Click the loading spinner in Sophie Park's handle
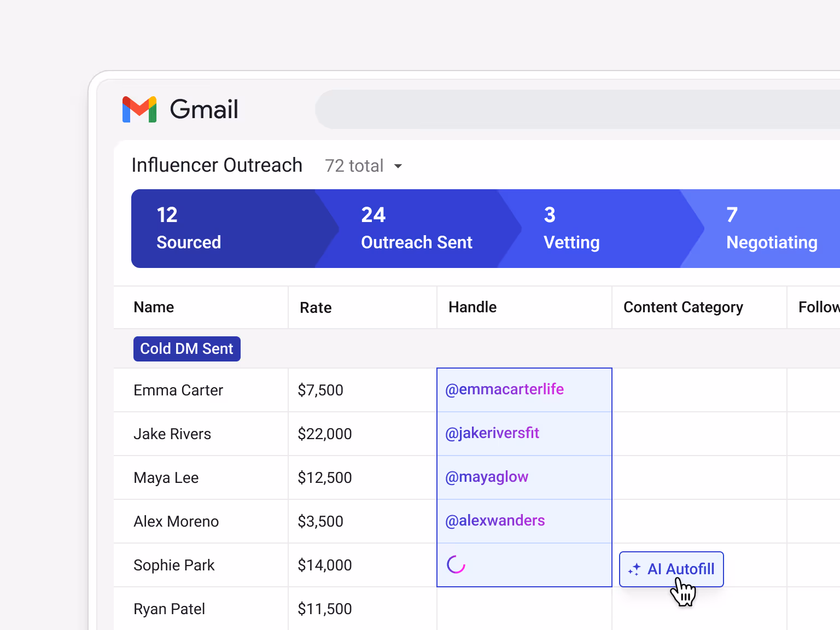 coord(456,564)
